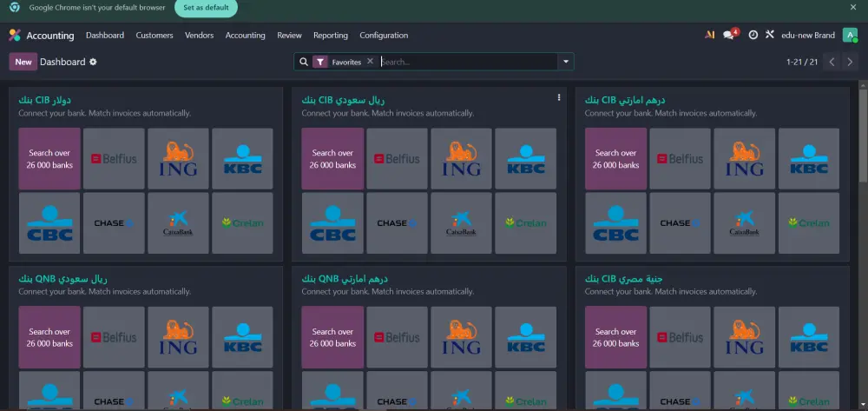
Task: Go to previous page arrow
Action: point(832,62)
